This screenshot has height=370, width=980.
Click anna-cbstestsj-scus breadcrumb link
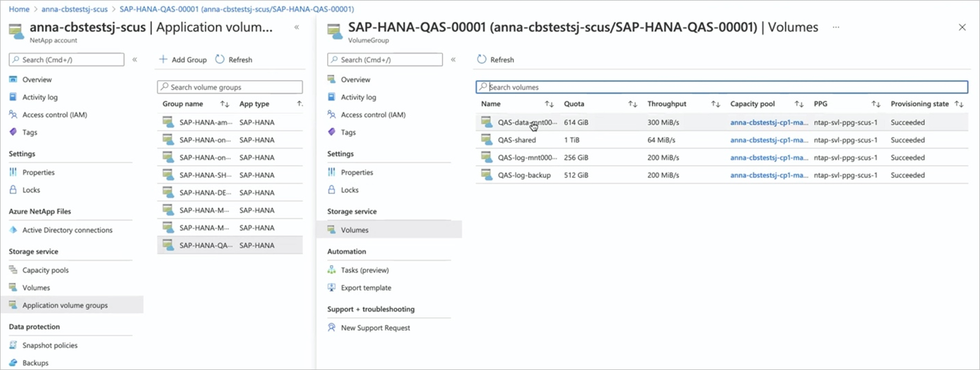pos(74,9)
